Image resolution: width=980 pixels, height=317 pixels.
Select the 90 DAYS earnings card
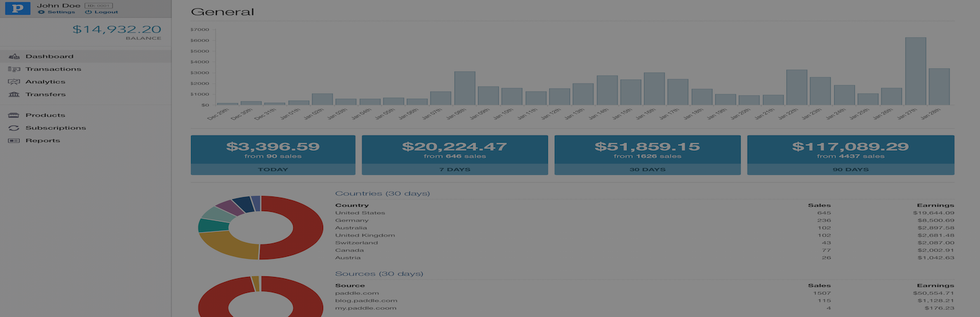tap(851, 155)
